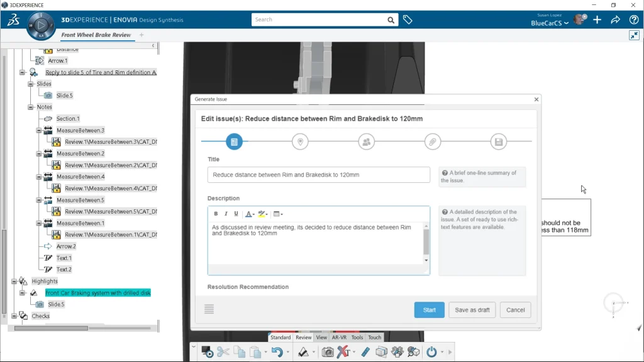This screenshot has width=644, height=362.
Task: Switch to the AR-VR toolbar tab
Action: [x=339, y=337]
